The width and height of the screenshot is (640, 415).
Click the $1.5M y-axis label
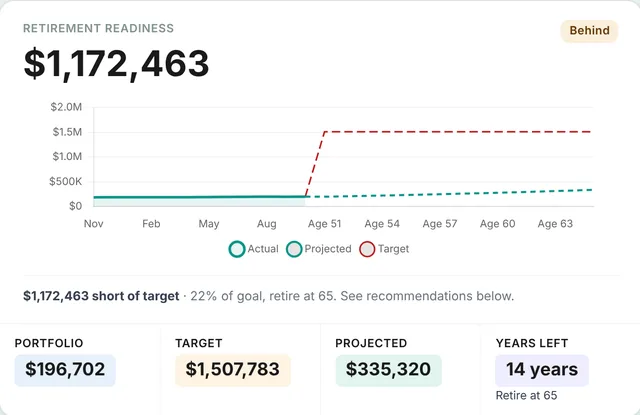click(x=67, y=132)
